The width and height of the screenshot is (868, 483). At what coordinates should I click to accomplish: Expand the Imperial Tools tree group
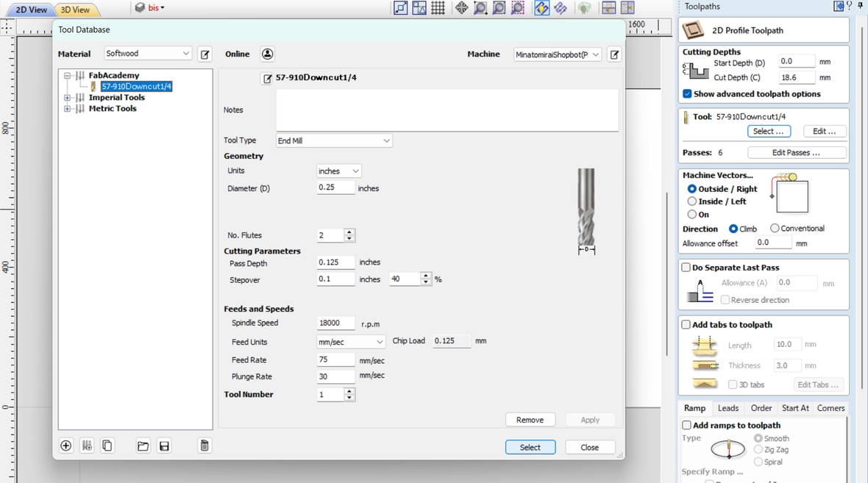click(x=66, y=96)
